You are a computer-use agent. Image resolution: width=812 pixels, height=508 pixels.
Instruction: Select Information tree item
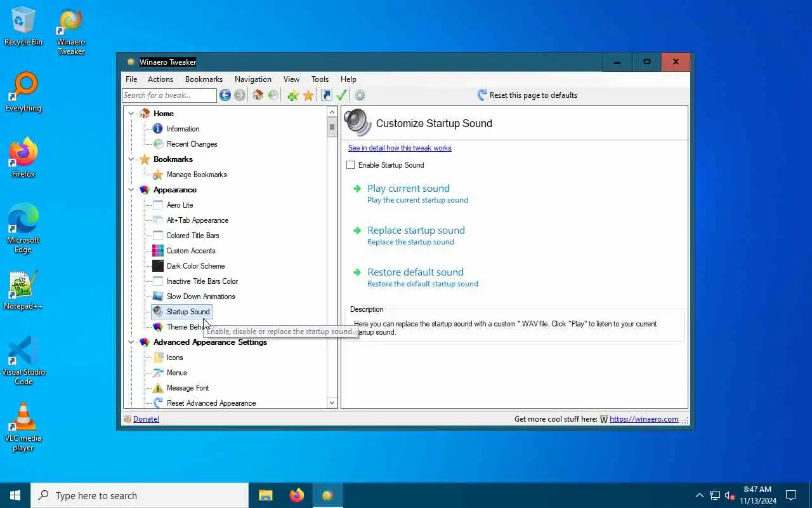(x=183, y=129)
